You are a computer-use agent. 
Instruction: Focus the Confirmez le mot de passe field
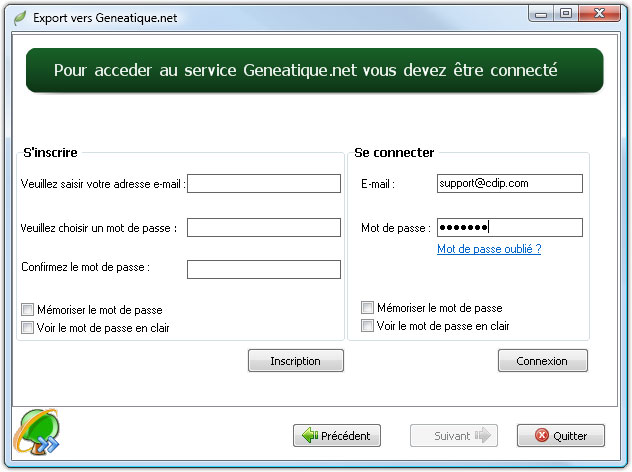(x=264, y=269)
